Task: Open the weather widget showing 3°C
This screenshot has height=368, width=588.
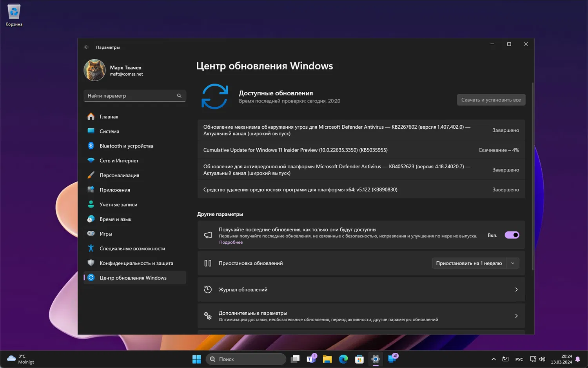Action: coord(21,359)
